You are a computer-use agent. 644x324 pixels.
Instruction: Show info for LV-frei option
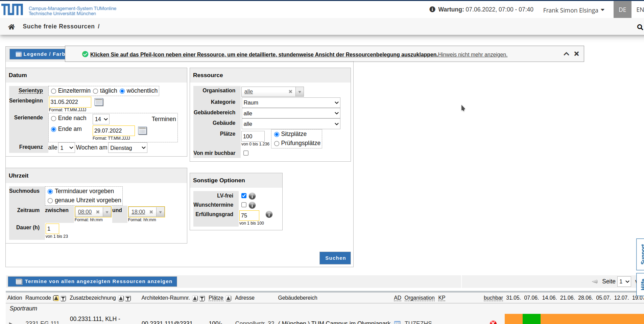click(252, 196)
